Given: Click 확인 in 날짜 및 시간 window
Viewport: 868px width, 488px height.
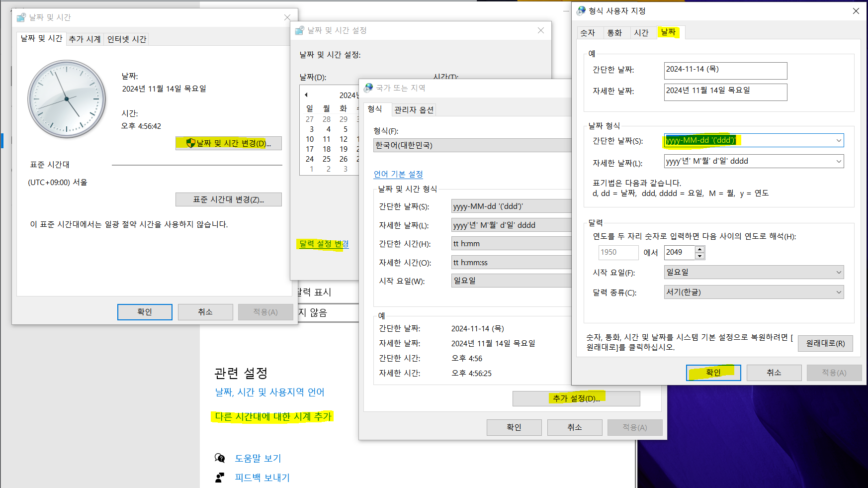Looking at the screenshot, I should 145,312.
